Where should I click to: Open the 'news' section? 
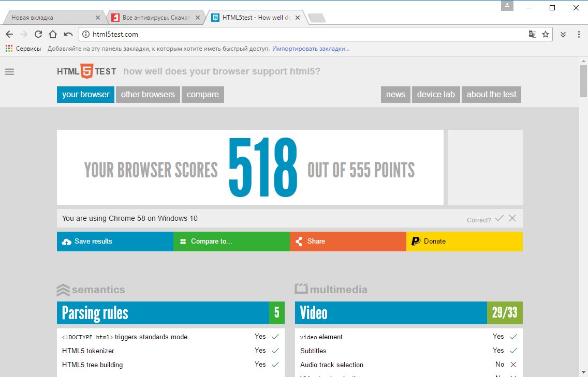pyautogui.click(x=395, y=95)
